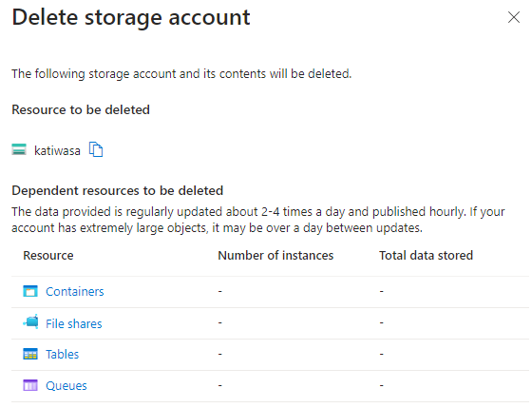This screenshot has width=532, height=408.
Task: Click the File shares number of instances cell
Action: (219, 322)
